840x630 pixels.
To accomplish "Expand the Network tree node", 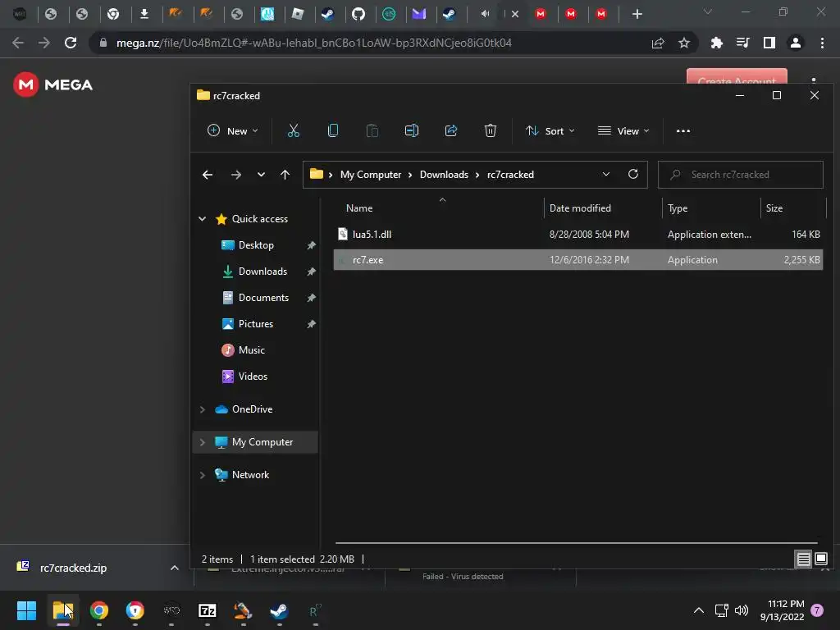I will [202, 475].
